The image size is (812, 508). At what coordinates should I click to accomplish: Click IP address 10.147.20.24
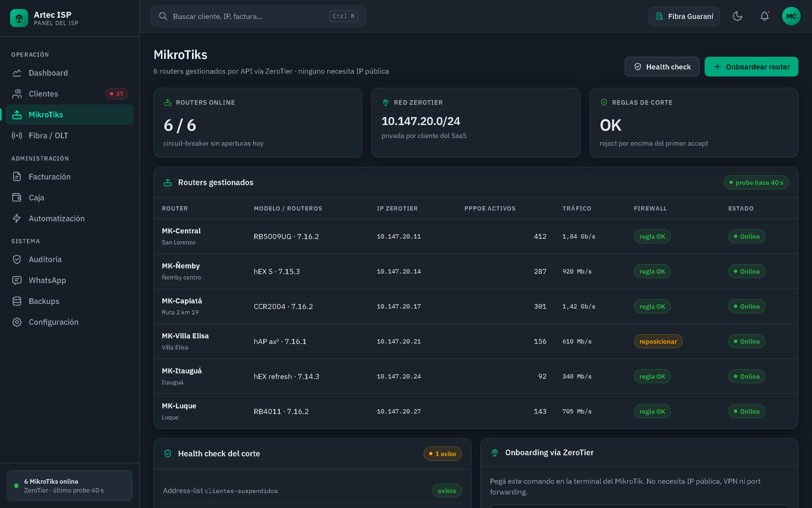[x=399, y=376]
